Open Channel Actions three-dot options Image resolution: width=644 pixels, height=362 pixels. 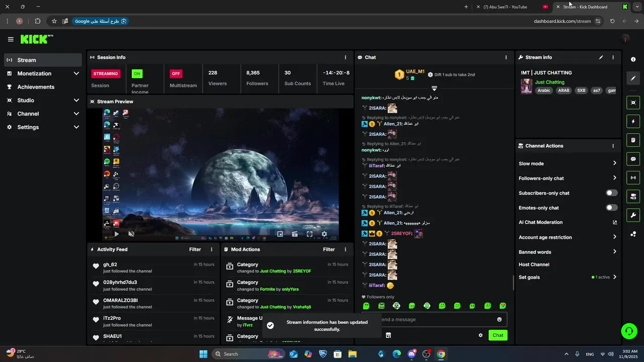tap(613, 146)
